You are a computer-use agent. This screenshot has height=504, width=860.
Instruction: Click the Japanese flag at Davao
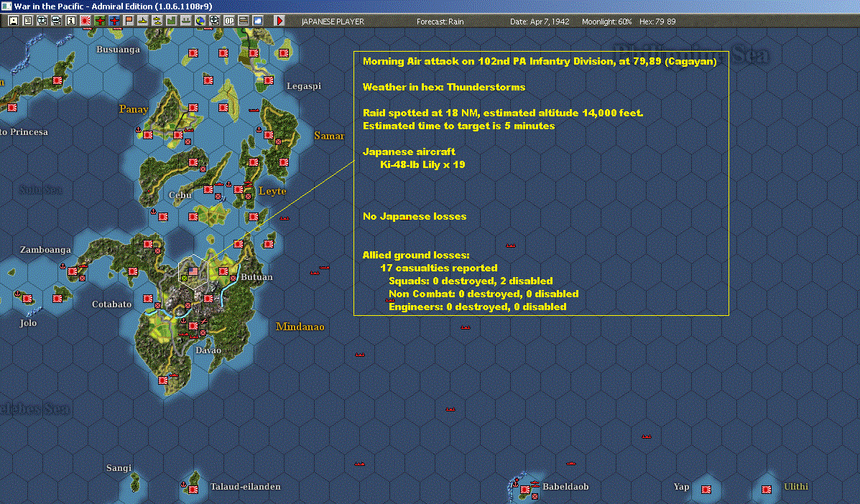(x=193, y=326)
